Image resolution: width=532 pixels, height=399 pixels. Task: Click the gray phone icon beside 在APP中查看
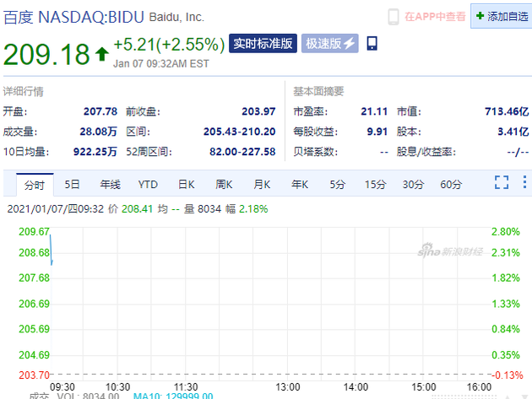394,17
